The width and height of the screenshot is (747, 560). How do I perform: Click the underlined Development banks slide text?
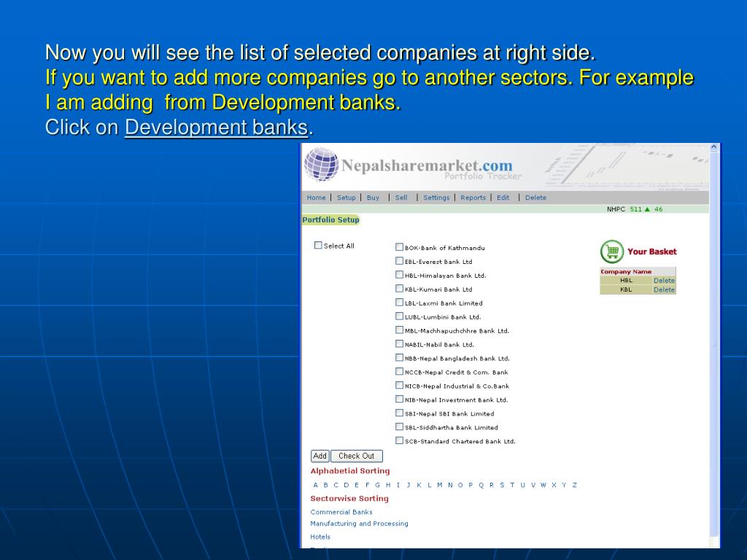(216, 127)
